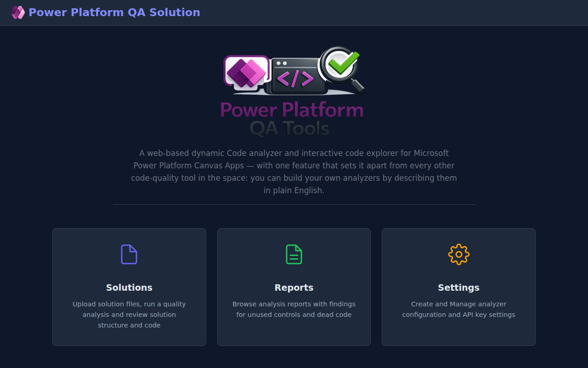Click the Power Apps logo in the hero image

(x=245, y=74)
